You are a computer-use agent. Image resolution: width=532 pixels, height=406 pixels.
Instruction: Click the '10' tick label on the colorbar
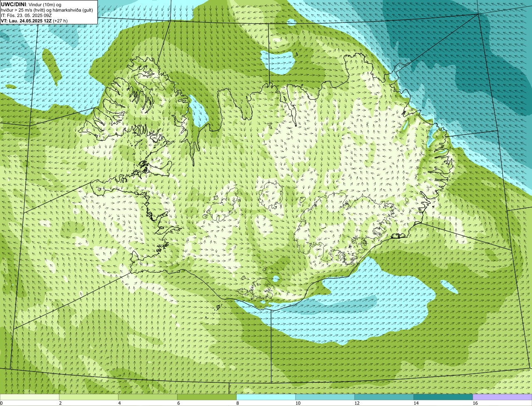[298, 403]
